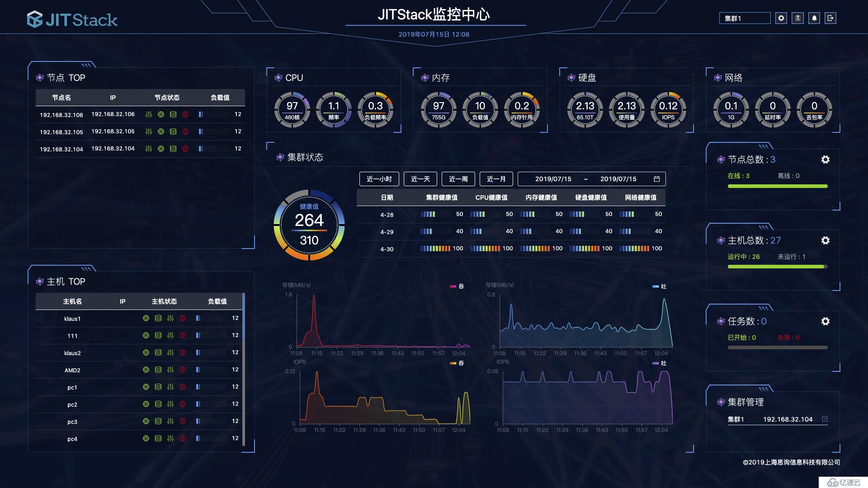Select the 近一周 time range tab
Image resolution: width=868 pixels, height=488 pixels.
point(458,179)
